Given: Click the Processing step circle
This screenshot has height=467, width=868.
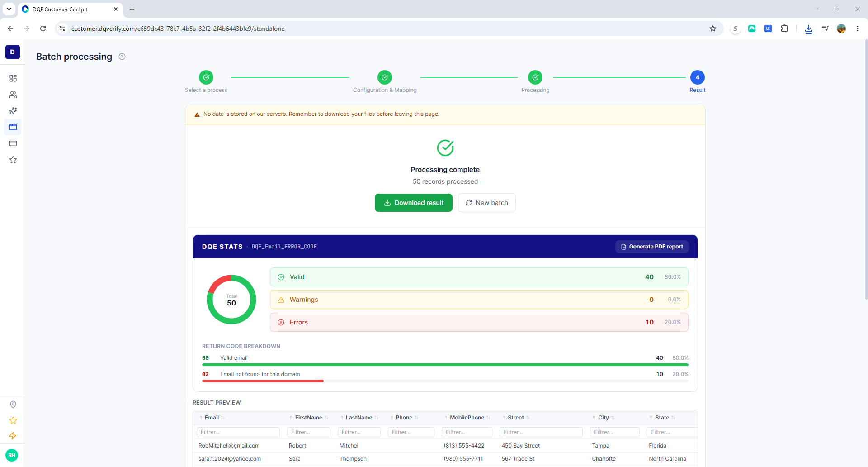Looking at the screenshot, I should point(535,77).
